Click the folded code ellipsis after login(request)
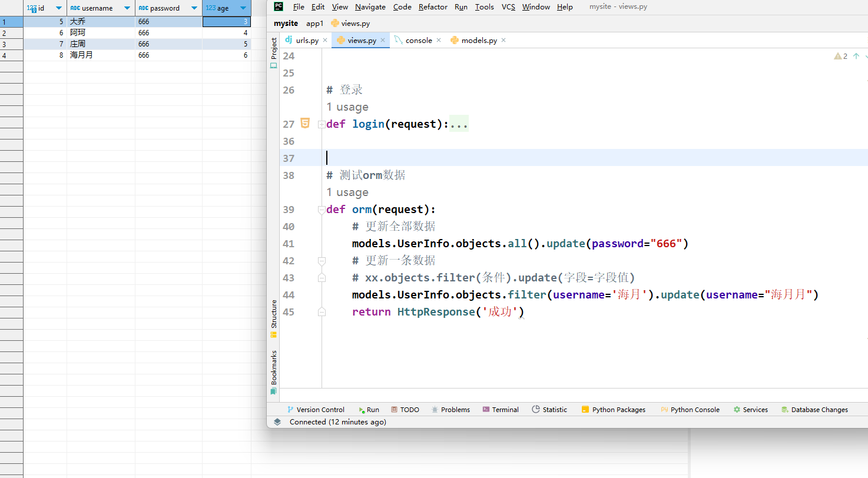Image resolution: width=868 pixels, height=478 pixels. 459,124
